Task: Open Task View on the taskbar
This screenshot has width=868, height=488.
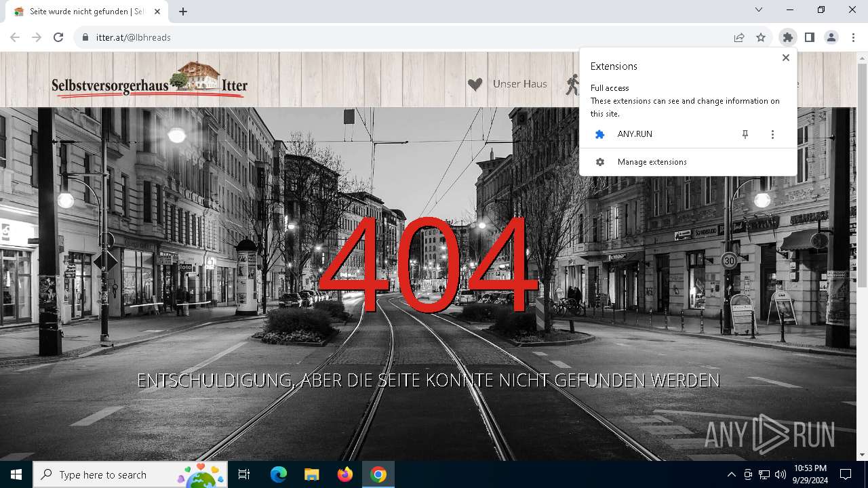Action: click(244, 474)
